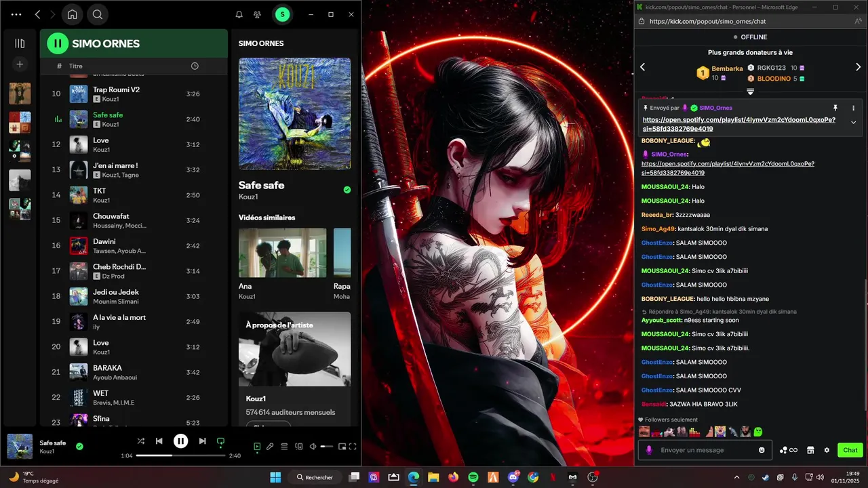The height and width of the screenshot is (488, 868).
Task: Mute Spotify volume speaker icon
Action: tap(313, 447)
